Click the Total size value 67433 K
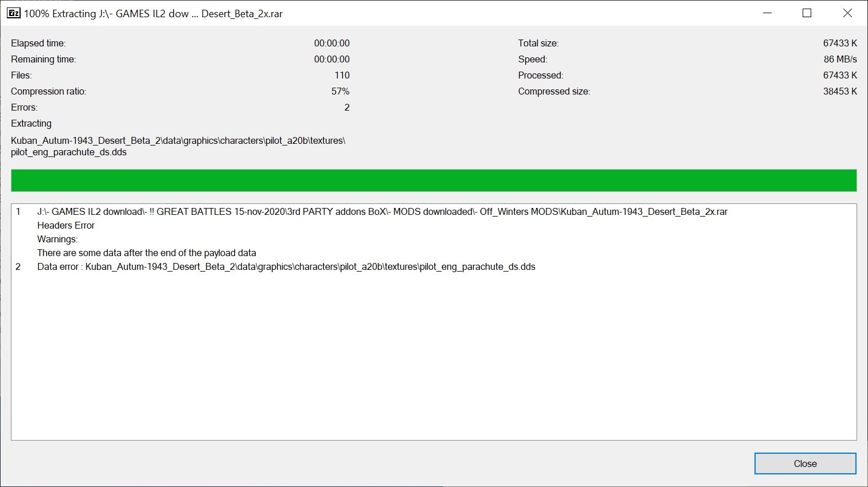Image resolution: width=868 pixels, height=487 pixels. pos(840,43)
